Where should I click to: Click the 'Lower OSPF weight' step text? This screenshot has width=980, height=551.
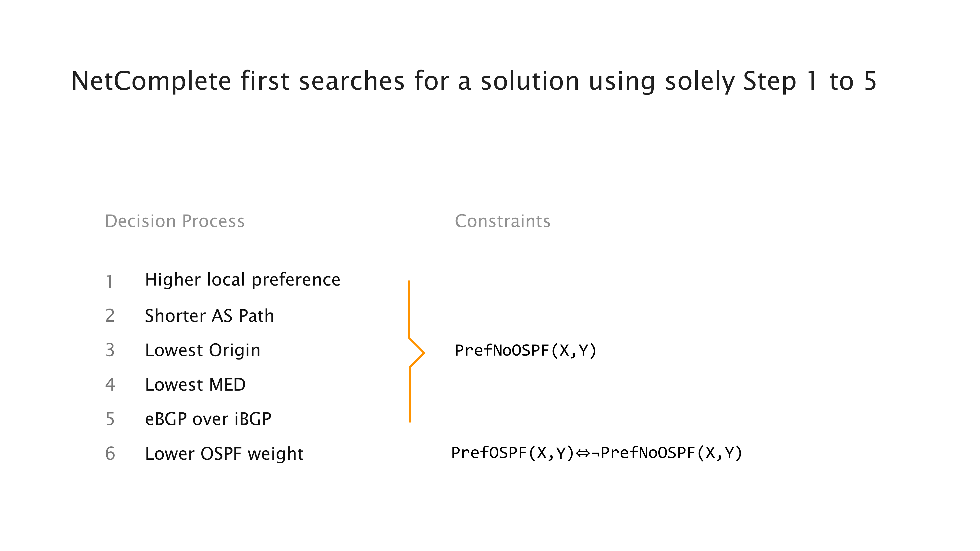click(x=224, y=454)
